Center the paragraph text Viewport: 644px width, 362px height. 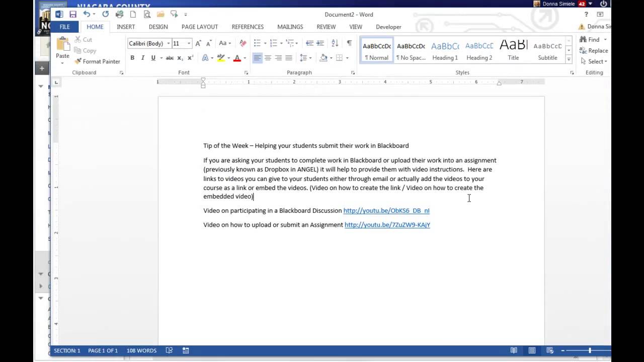pyautogui.click(x=268, y=58)
